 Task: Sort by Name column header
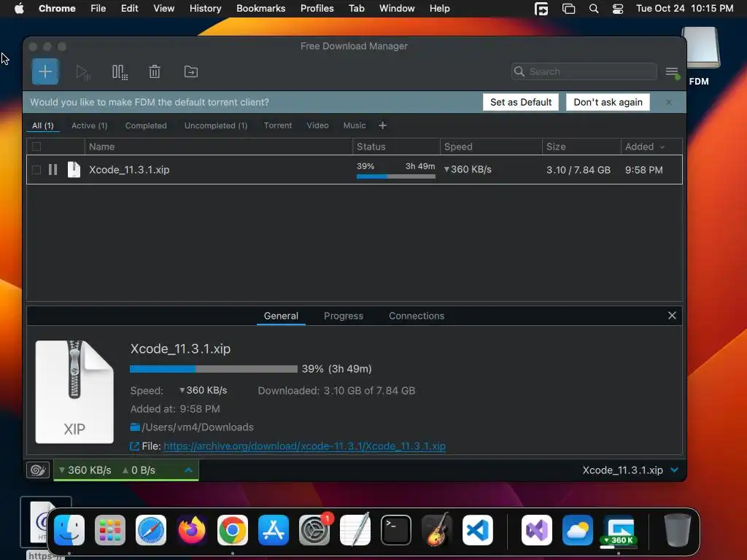[218, 147]
